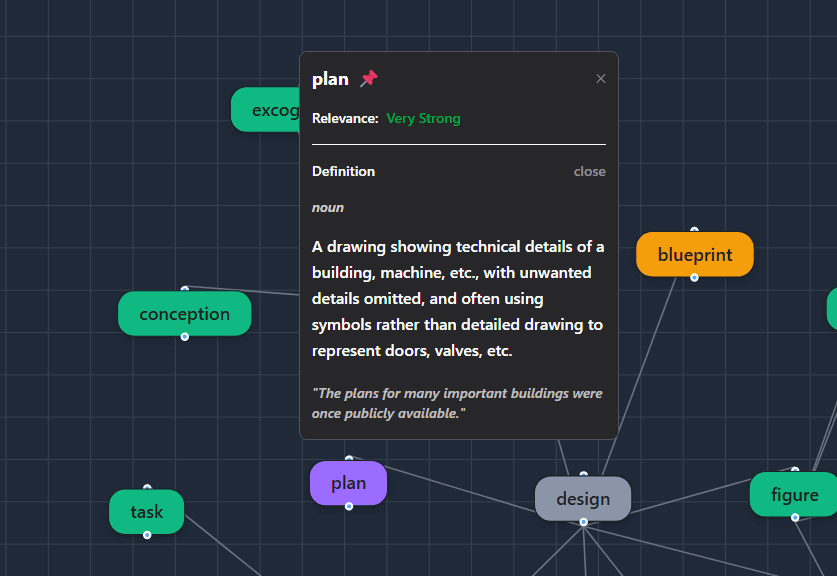The width and height of the screenshot is (837, 576).
Task: Select the purple plan node
Action: [x=349, y=483]
